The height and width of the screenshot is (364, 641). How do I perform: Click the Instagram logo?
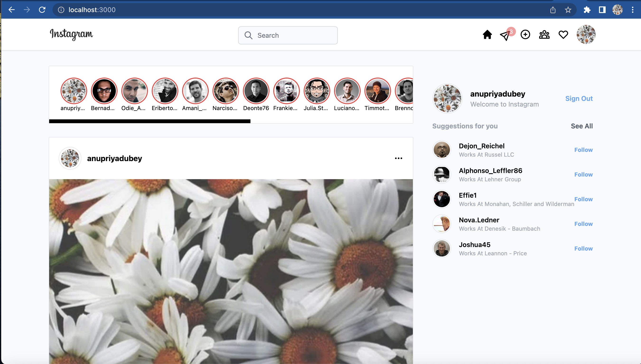[x=71, y=34]
